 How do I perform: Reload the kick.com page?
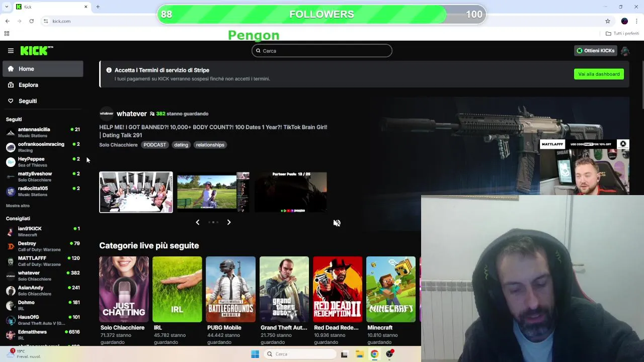coord(32,21)
